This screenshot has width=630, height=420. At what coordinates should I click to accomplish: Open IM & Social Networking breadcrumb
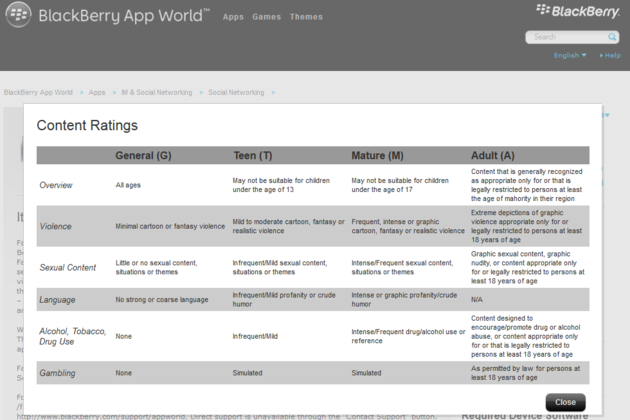coord(156,92)
